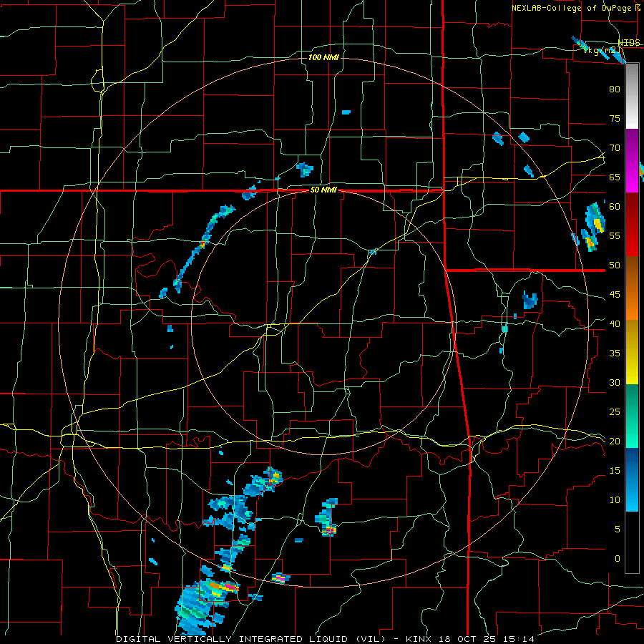Click the 20 value on the scale
Screen dimensions: 644x644
tap(615, 441)
